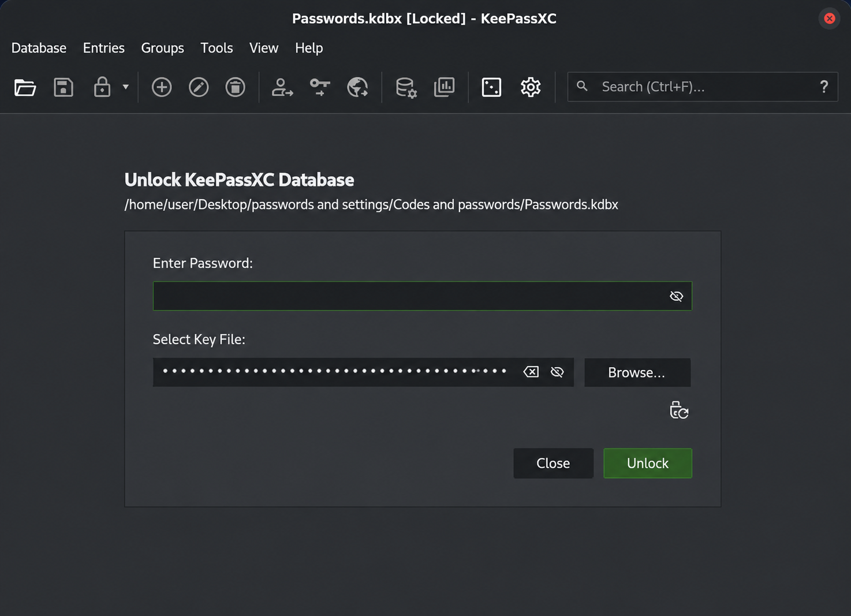Open Database reports chart icon

pyautogui.click(x=444, y=87)
